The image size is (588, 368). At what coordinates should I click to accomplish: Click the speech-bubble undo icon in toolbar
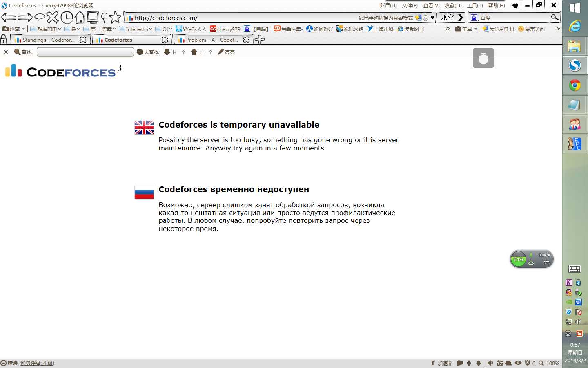click(40, 18)
